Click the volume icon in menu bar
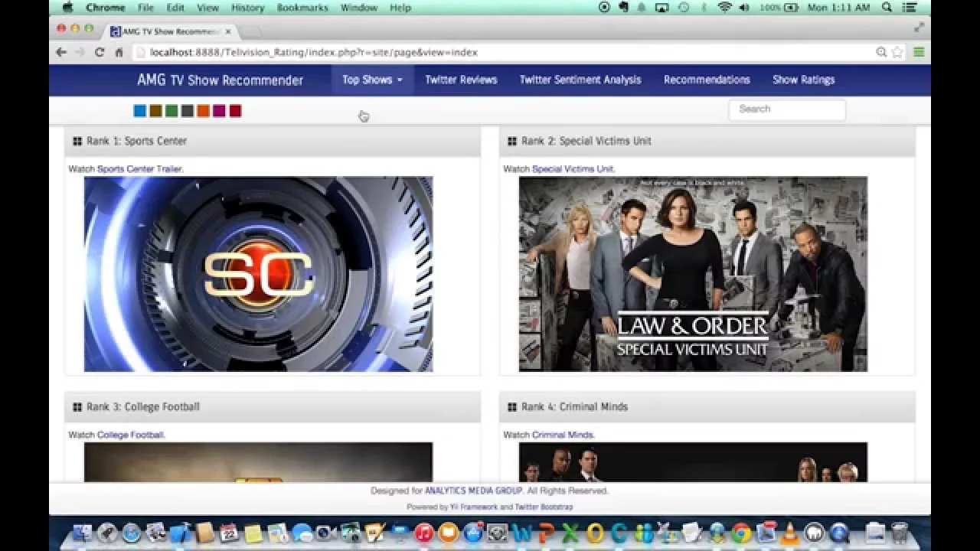 (x=745, y=8)
